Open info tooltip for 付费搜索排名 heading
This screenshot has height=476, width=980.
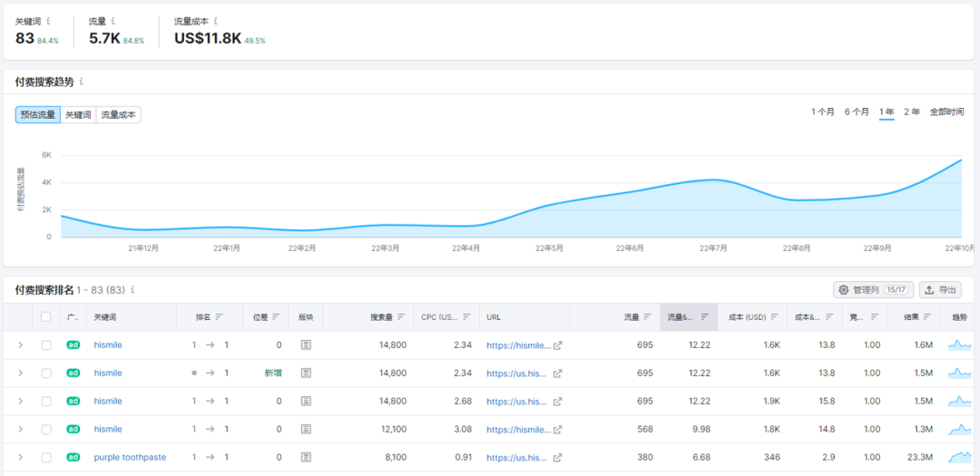132,290
